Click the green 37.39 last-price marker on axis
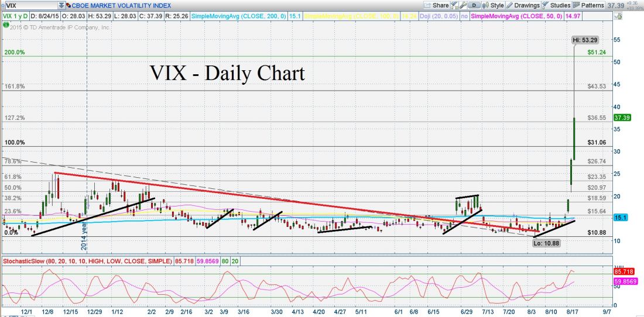This screenshot has height=317, width=644. point(621,117)
